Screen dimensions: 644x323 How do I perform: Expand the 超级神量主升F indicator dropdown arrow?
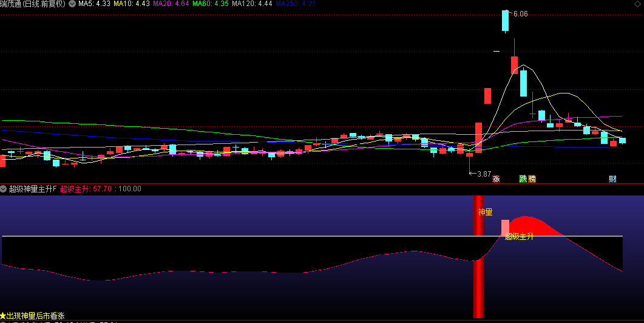tap(4, 189)
